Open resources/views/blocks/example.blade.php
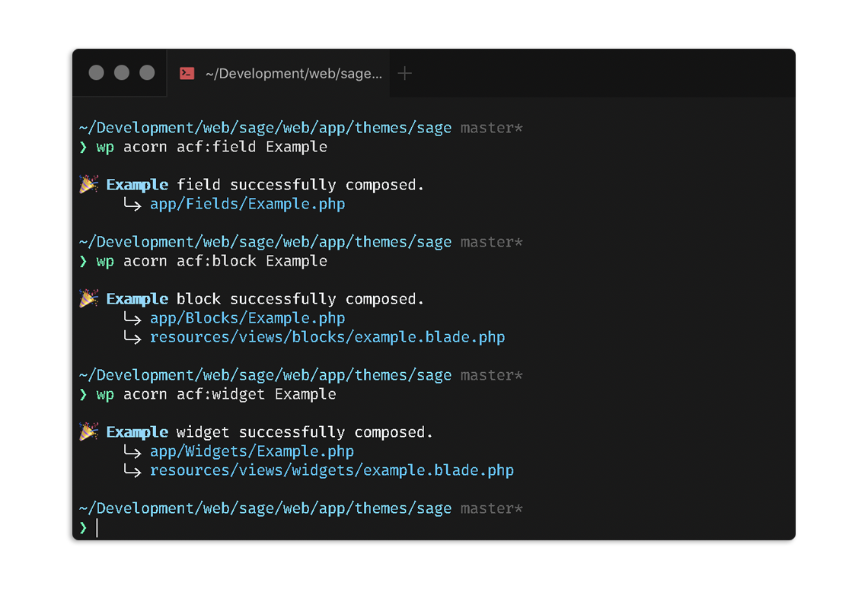The width and height of the screenshot is (868, 589). tap(327, 336)
